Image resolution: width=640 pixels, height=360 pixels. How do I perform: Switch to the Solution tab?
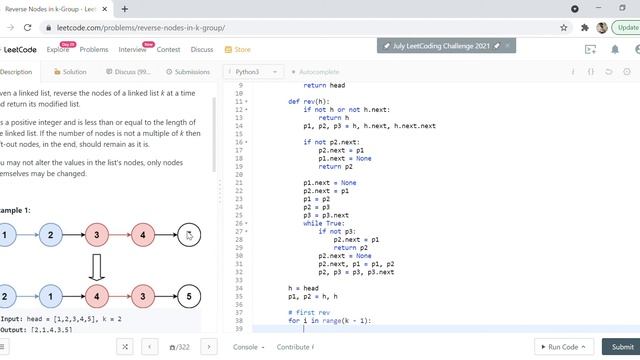tap(70, 72)
